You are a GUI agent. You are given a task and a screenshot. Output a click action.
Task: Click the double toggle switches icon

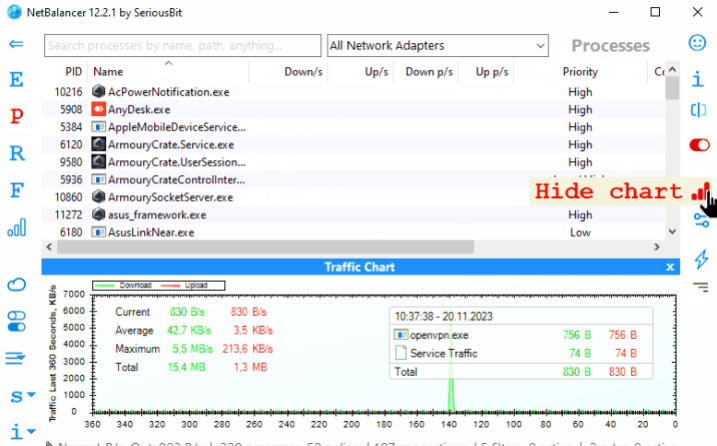[16, 321]
